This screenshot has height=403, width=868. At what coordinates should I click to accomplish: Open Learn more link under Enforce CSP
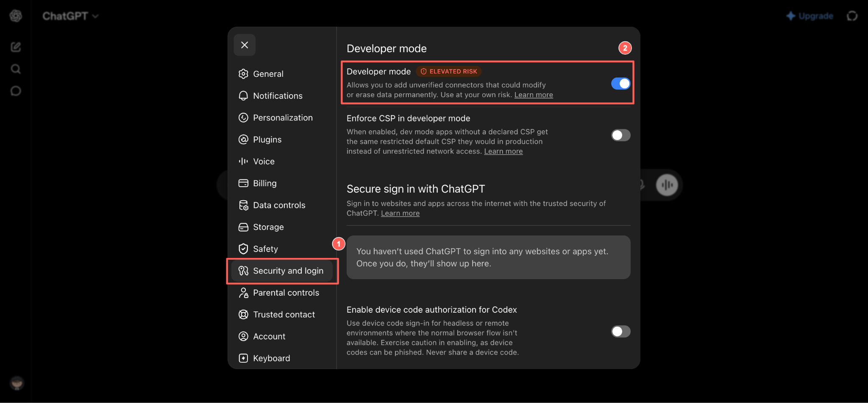(x=504, y=151)
